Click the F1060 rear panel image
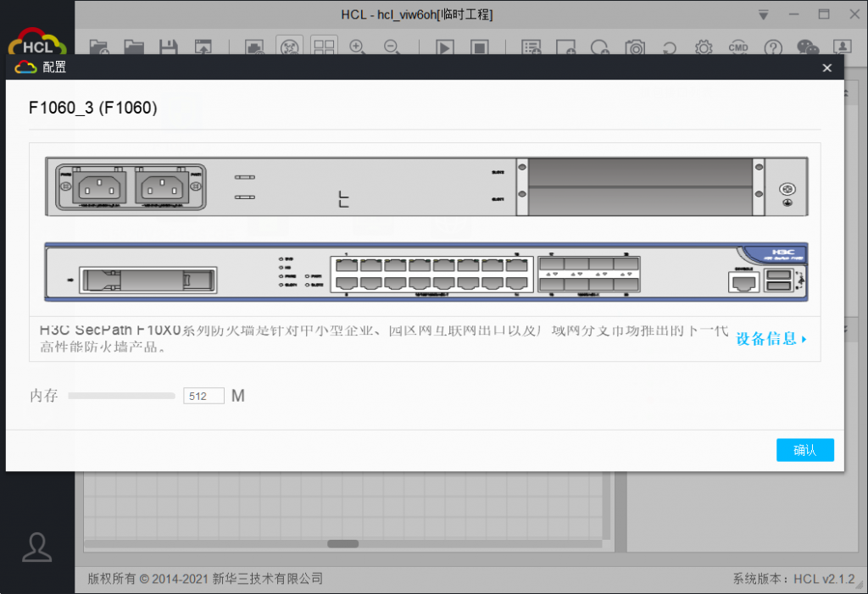 [426, 186]
